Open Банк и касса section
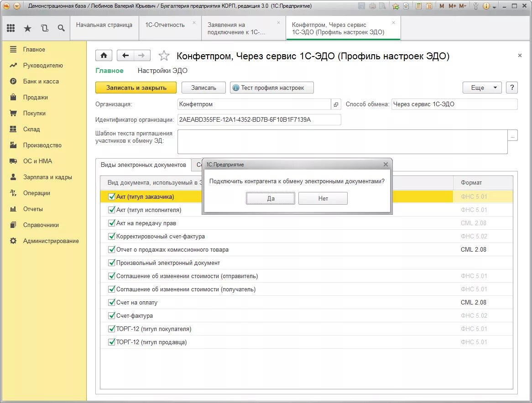This screenshot has width=532, height=403. pyautogui.click(x=41, y=81)
